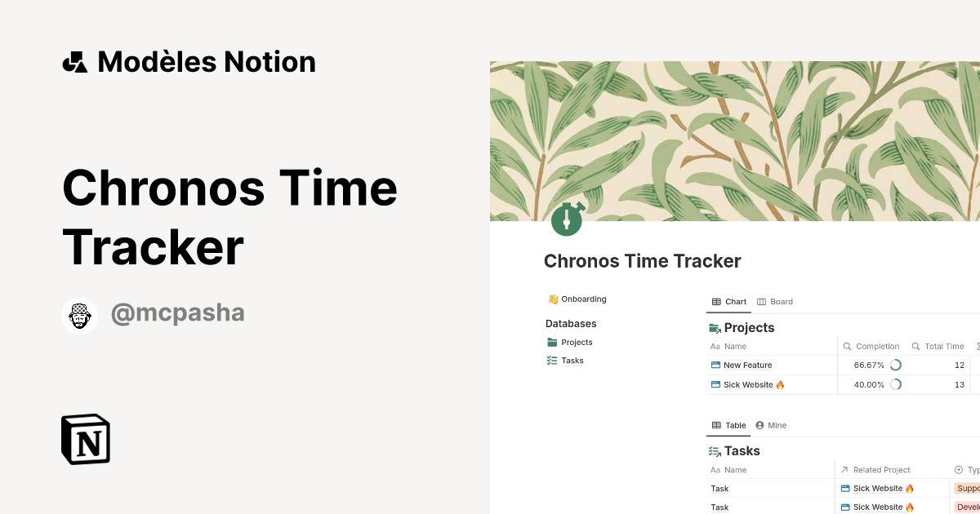Open the New Feature project
Viewport: 980px width, 514px height.
(x=748, y=365)
